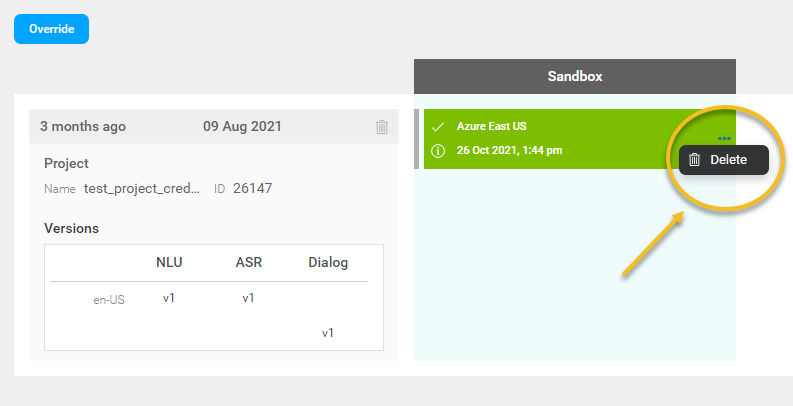Click the en-US language row label
Viewport: 793px width, 406px height.
tap(109, 299)
